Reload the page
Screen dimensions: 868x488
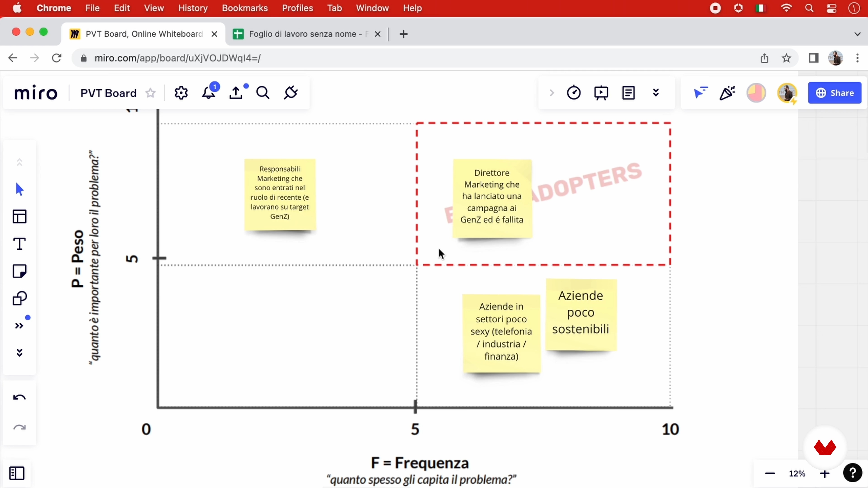coord(56,58)
